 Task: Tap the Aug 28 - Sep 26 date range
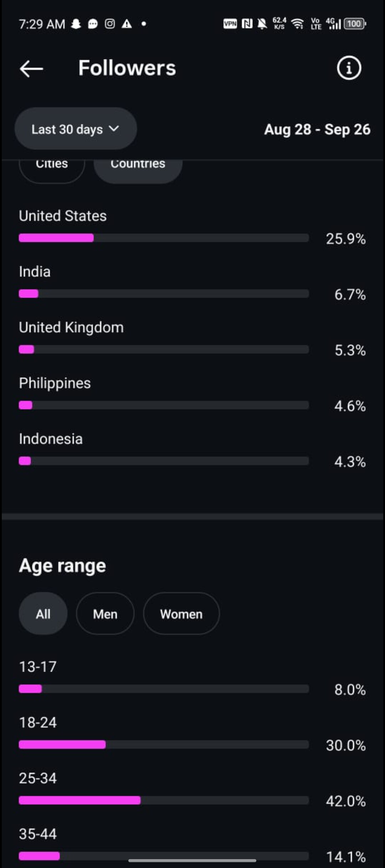tap(317, 129)
